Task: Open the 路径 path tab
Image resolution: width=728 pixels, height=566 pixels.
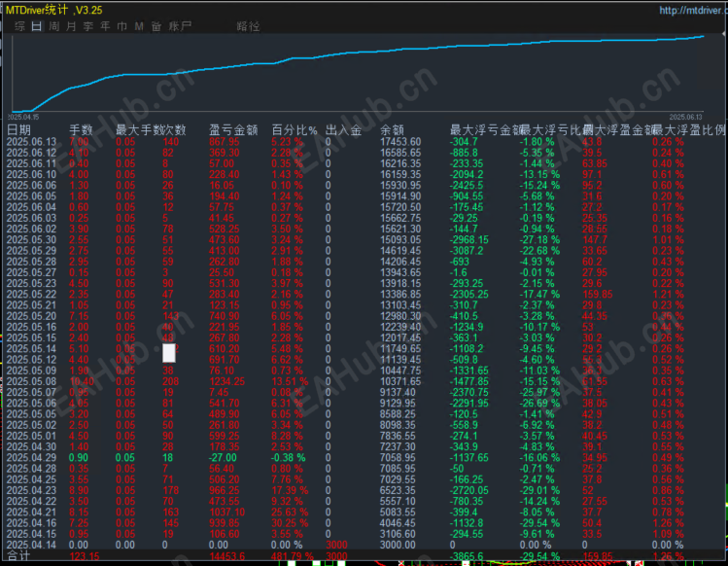Action: [x=248, y=26]
